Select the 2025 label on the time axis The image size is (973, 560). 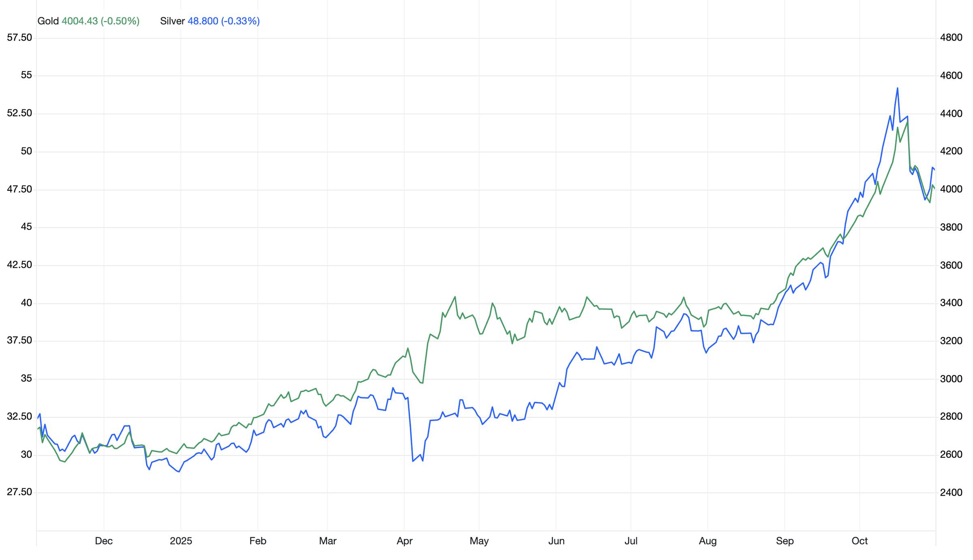(181, 541)
